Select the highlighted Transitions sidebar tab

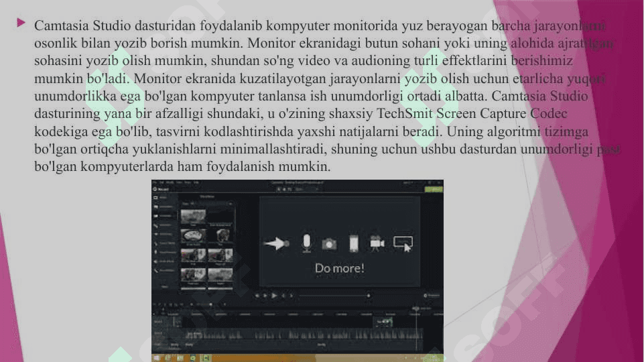(164, 216)
